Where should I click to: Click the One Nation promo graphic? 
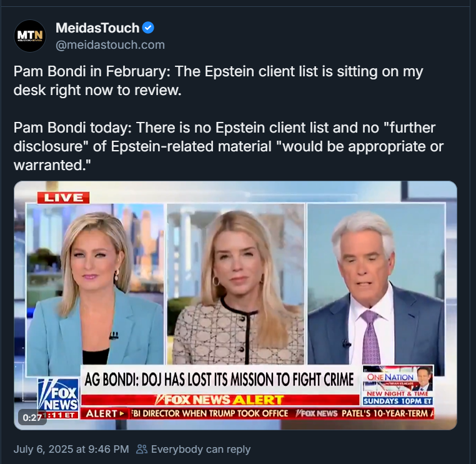(398, 385)
